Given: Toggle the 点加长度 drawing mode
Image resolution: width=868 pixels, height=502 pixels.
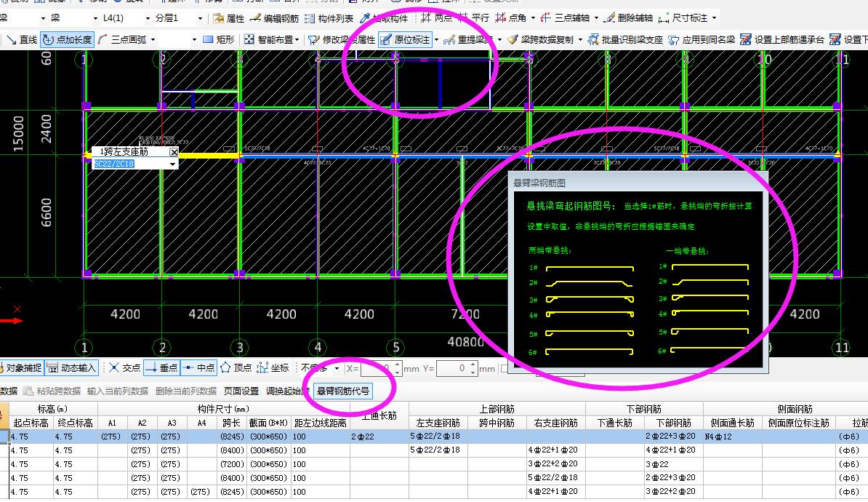Looking at the screenshot, I should point(67,40).
